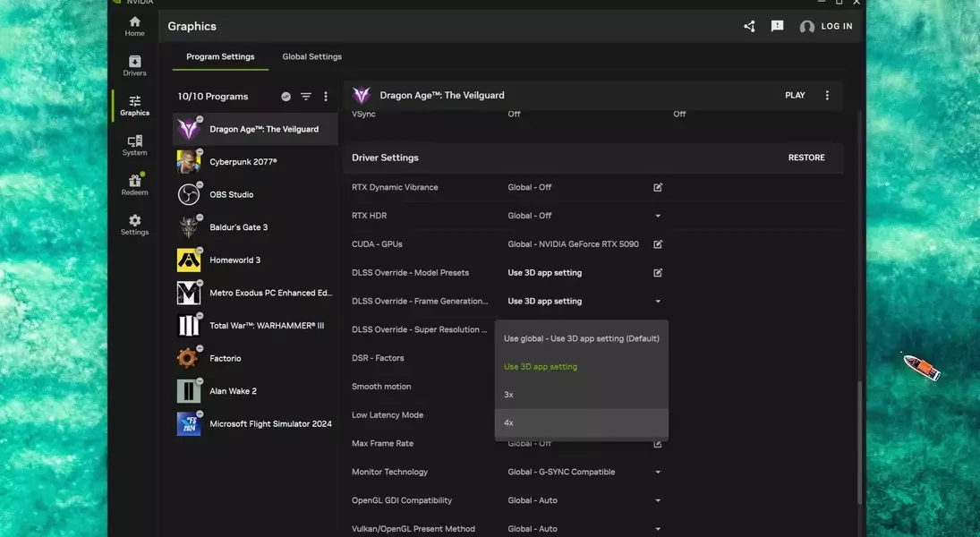Open the Settings gear in sidebar
This screenshot has height=537, width=980.
pos(134,224)
